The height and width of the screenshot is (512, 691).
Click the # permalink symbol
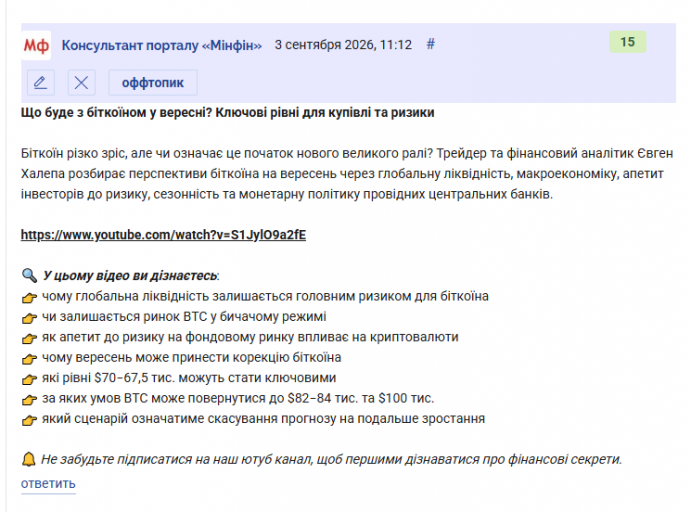(x=431, y=44)
